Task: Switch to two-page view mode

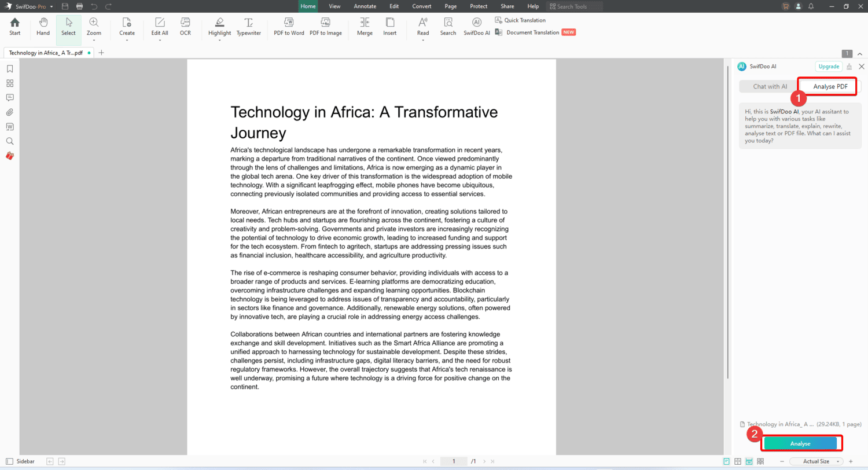Action: [x=737, y=461]
